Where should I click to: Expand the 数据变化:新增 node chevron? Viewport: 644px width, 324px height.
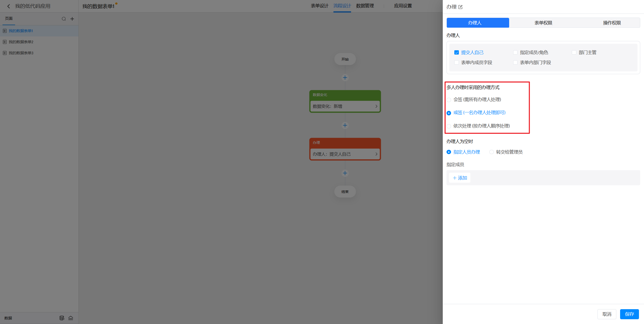(376, 106)
